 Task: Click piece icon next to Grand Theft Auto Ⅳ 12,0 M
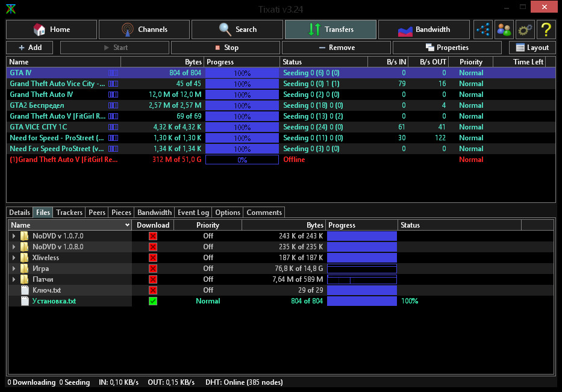click(113, 95)
